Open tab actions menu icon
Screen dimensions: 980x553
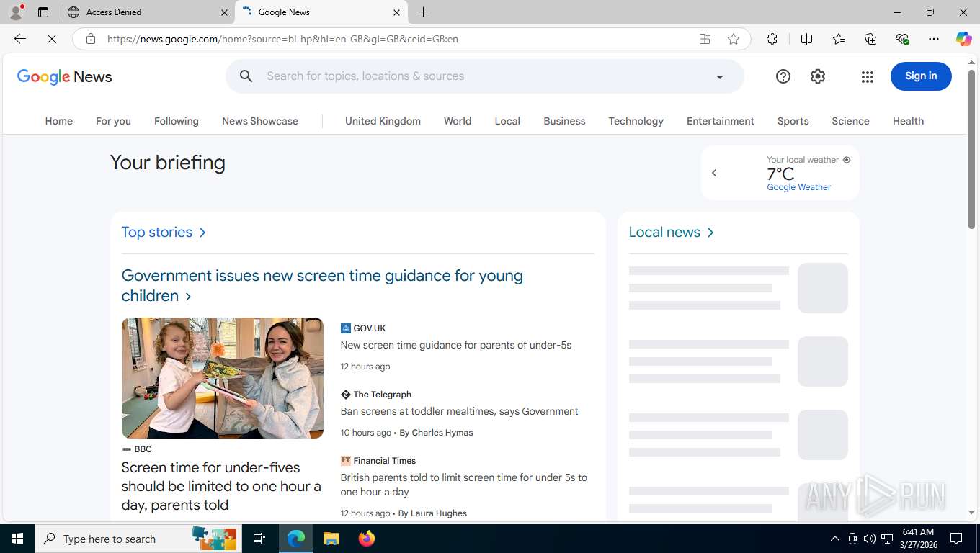pyautogui.click(x=43, y=12)
